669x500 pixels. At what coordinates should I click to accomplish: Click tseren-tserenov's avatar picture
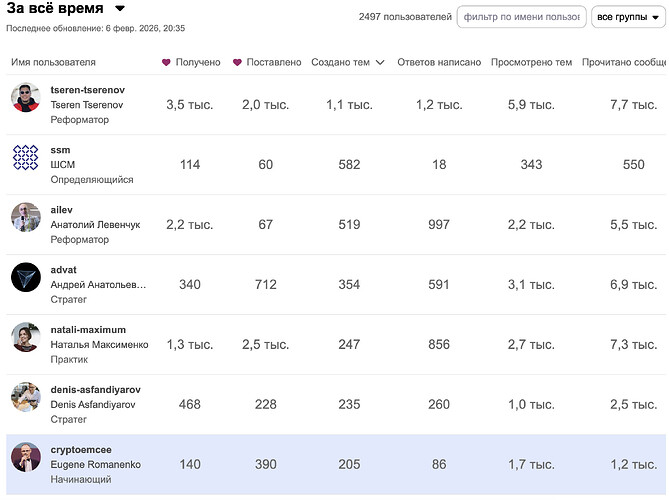pos(25,98)
